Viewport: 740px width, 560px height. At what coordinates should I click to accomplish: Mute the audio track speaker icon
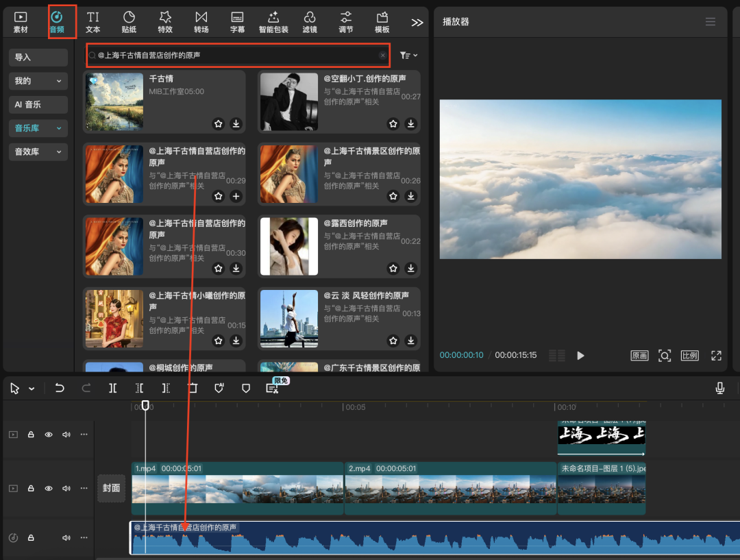(66, 537)
